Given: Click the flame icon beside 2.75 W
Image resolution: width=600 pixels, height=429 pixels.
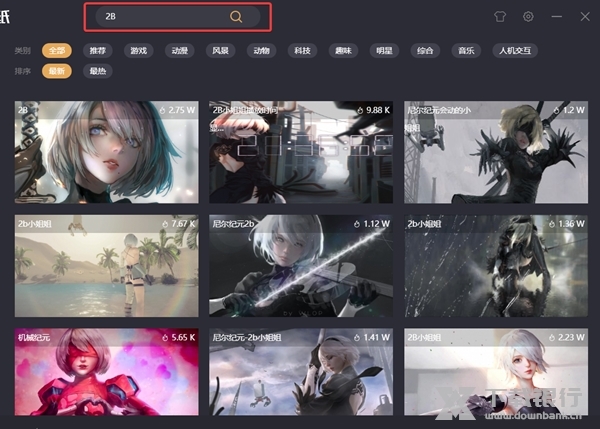Looking at the screenshot, I should click(x=162, y=111).
